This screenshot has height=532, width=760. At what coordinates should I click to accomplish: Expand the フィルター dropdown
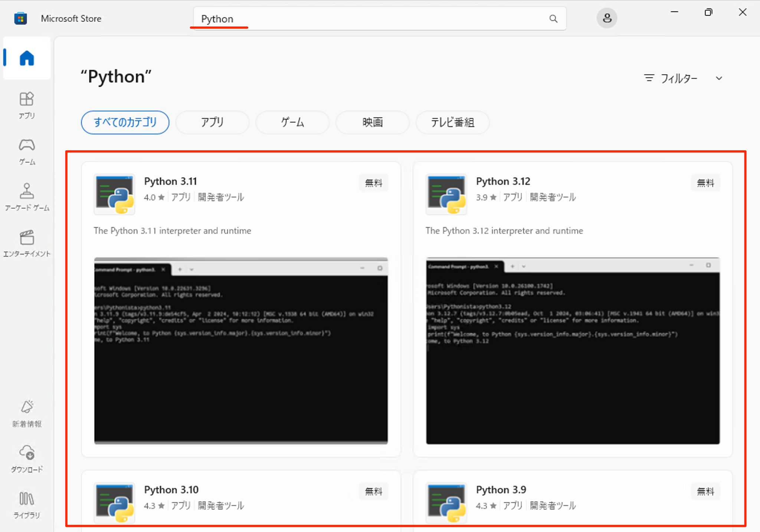[683, 78]
